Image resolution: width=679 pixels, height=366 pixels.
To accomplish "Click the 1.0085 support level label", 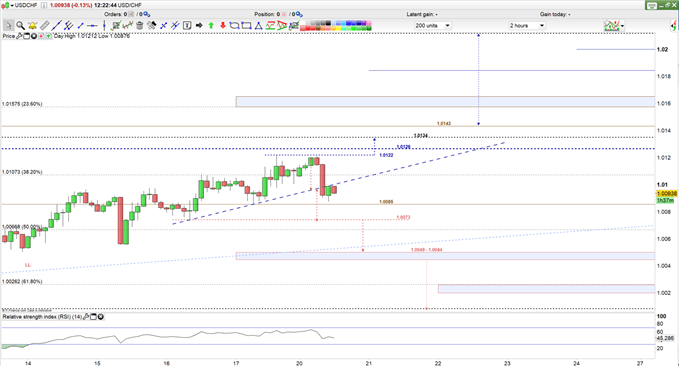I will pos(386,202).
